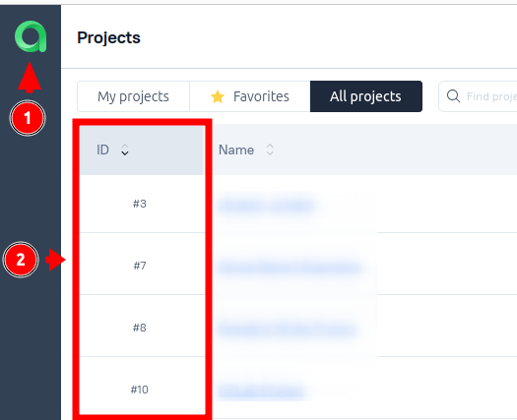Toggle the sort arrows next to ID
Viewport: 517px width, 420px height.
[x=125, y=150]
